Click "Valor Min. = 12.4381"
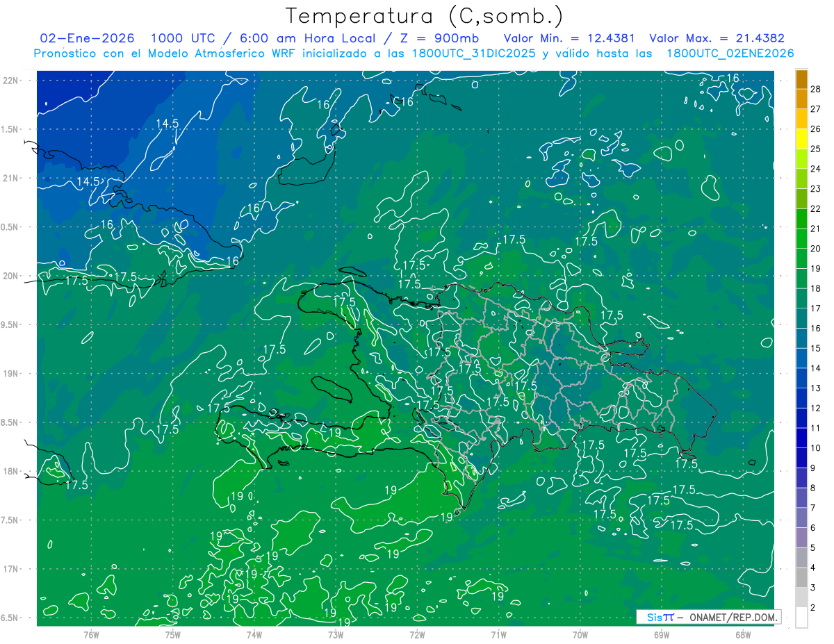This screenshot has height=644, width=834. pyautogui.click(x=569, y=38)
